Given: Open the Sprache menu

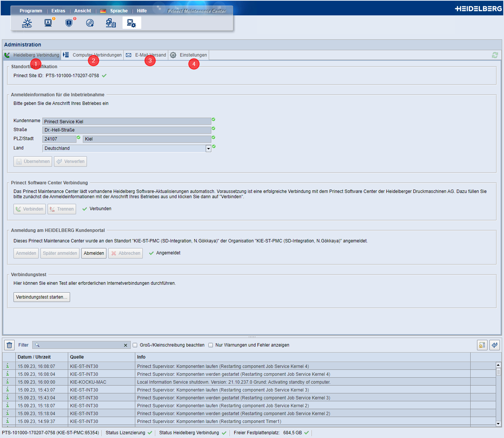Looking at the screenshot, I should point(119,11).
